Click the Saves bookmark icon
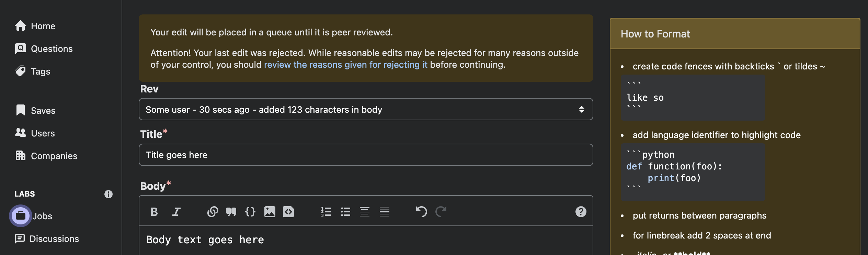 21,110
